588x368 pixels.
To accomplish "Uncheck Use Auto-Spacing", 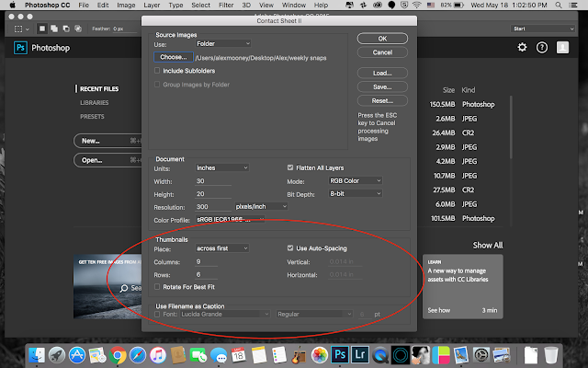I will [x=290, y=247].
